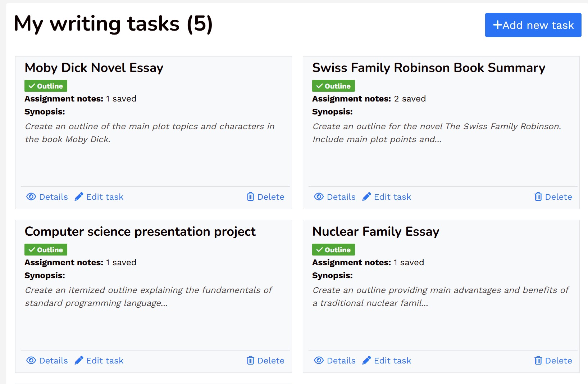This screenshot has width=588, height=384.
Task: Click pencil icon on Moby Dick task
Action: pyautogui.click(x=79, y=196)
